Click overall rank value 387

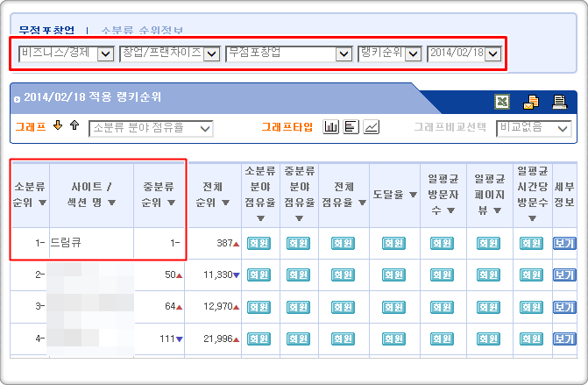pos(224,243)
